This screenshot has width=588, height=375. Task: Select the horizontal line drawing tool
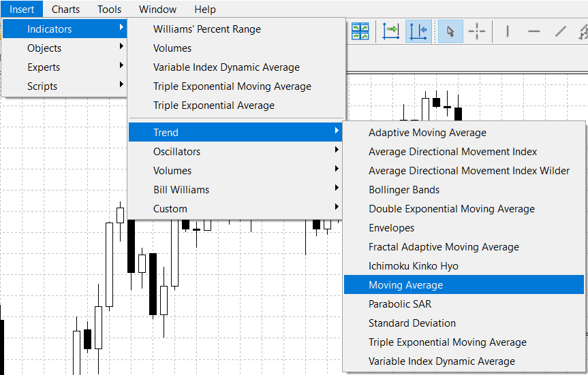pyautogui.click(x=534, y=31)
